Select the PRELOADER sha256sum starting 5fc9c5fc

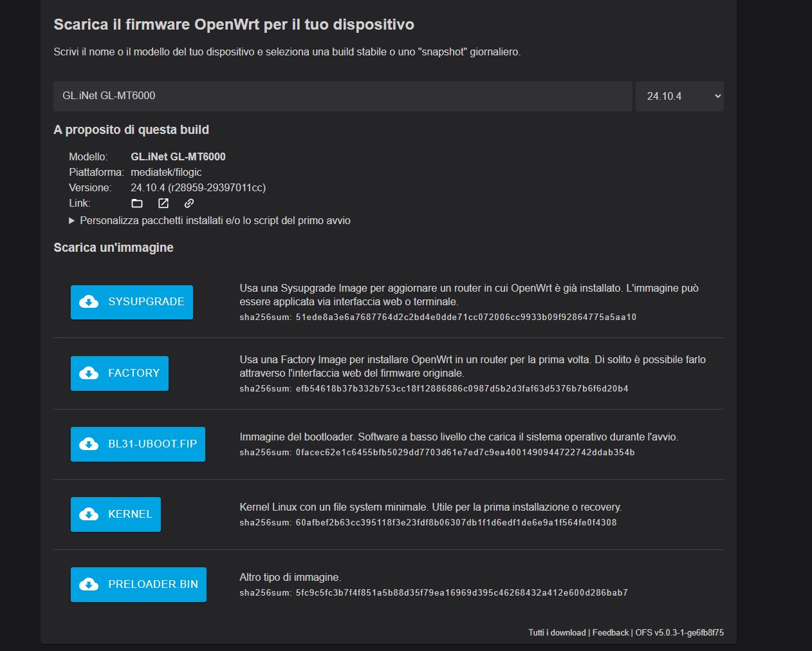[x=462, y=592]
